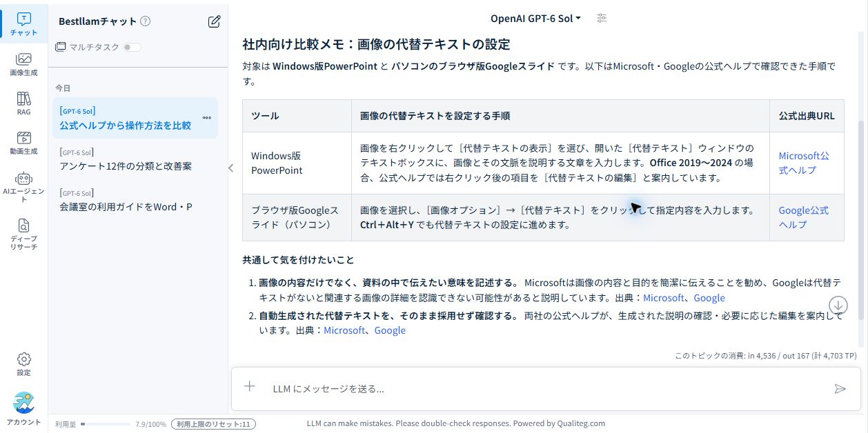The image size is (868, 433).
Task: Click the ツール table header
Action: click(x=297, y=116)
